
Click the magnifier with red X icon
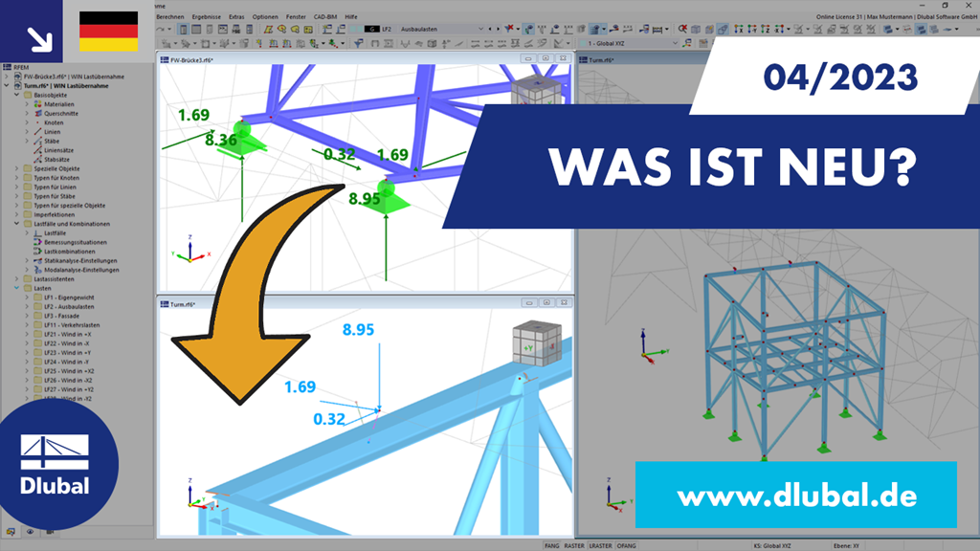coord(683,29)
